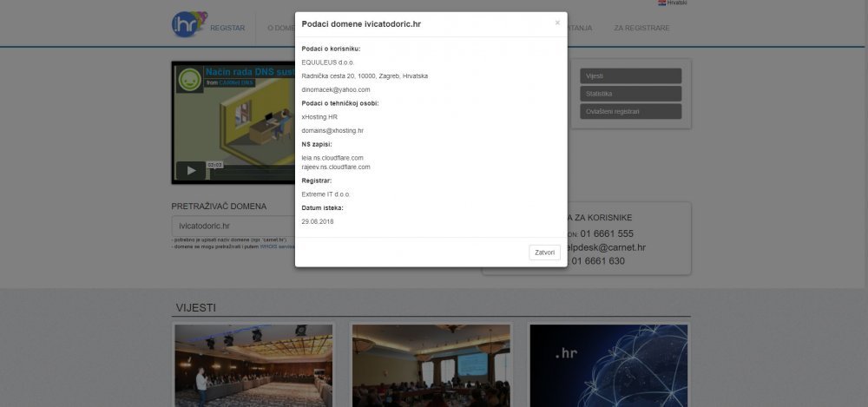
Task: Click the smiley avatar in video
Action: 190,80
